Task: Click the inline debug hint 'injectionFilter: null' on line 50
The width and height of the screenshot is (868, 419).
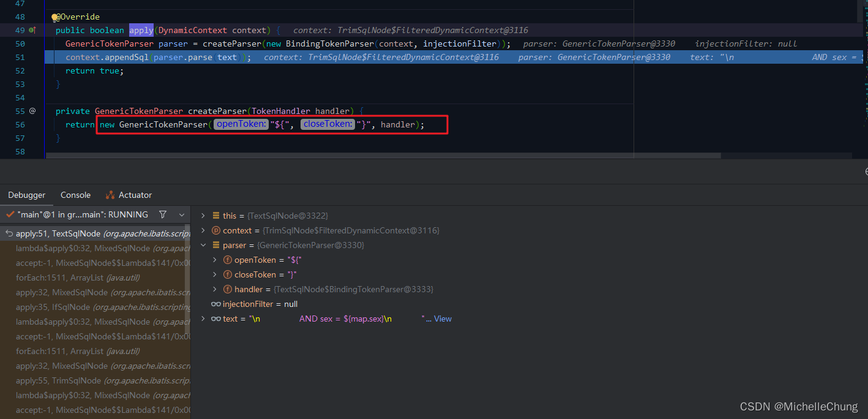Action: [746, 43]
